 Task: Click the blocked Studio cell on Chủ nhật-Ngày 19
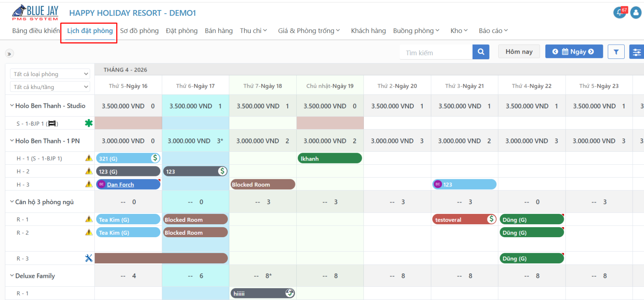point(330,123)
